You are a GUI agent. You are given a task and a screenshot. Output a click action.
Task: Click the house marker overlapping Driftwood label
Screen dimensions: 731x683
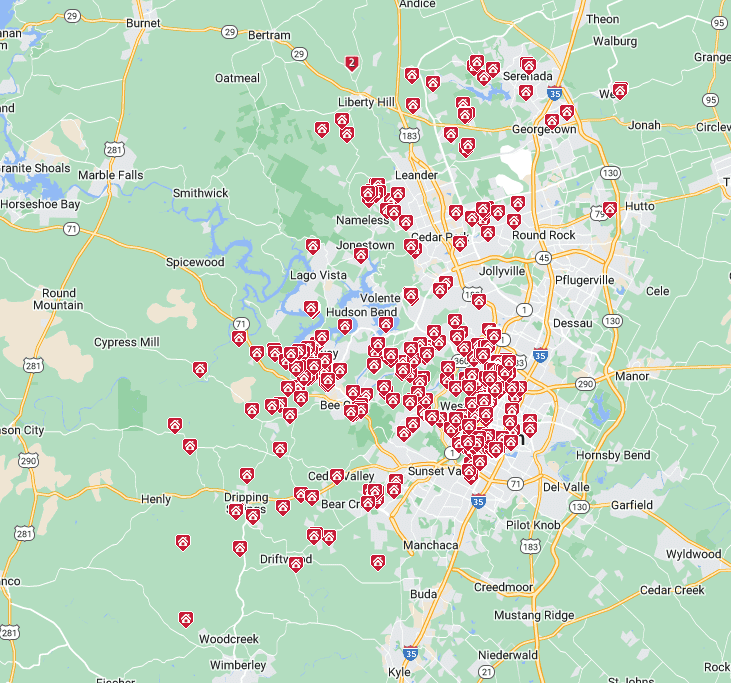[295, 564]
